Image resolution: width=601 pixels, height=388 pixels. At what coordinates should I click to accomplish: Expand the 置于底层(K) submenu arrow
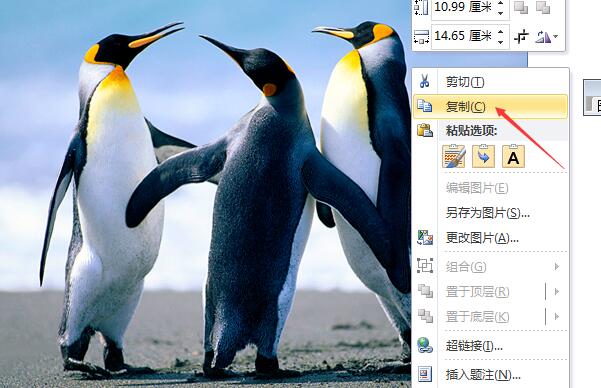(557, 317)
